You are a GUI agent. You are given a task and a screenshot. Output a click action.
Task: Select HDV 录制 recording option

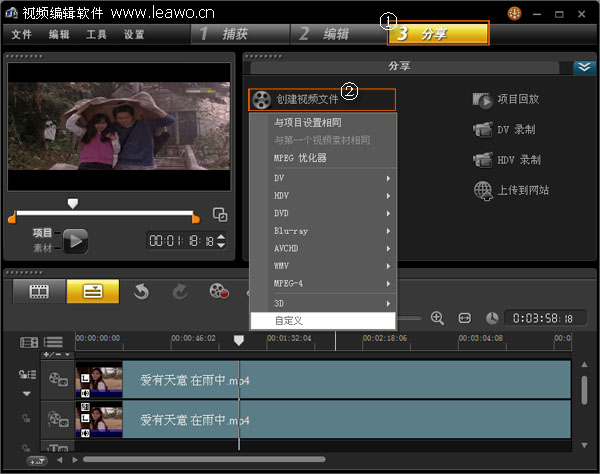[x=506, y=160]
